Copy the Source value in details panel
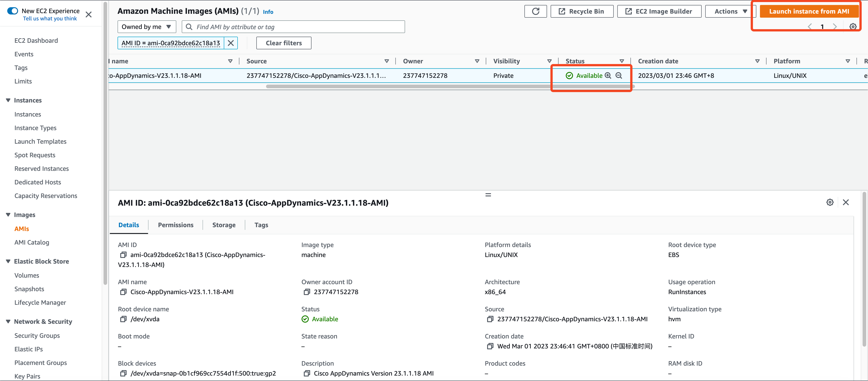Screen dimensions: 868x381 (490, 319)
